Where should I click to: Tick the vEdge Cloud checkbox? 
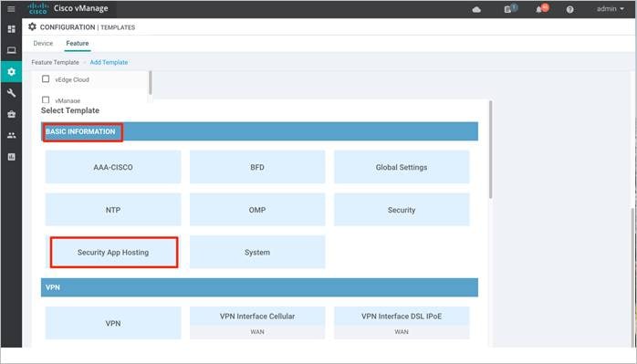click(46, 78)
